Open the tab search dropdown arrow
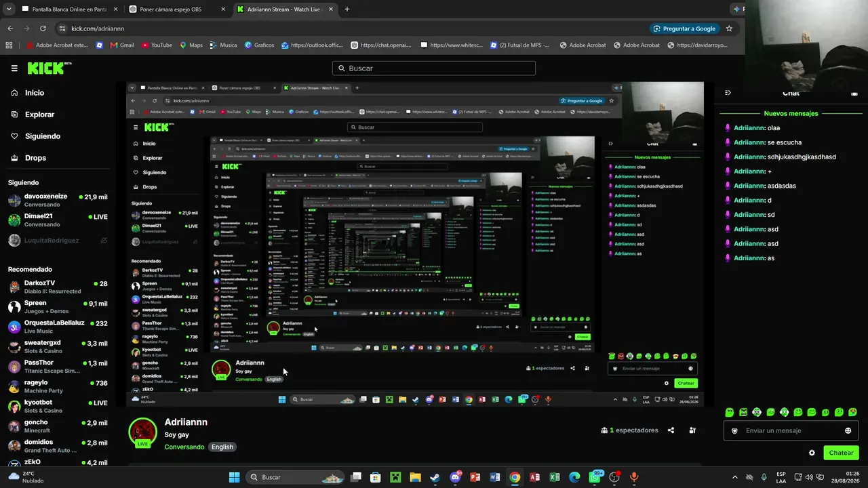This screenshot has width=868, height=488. point(8,9)
